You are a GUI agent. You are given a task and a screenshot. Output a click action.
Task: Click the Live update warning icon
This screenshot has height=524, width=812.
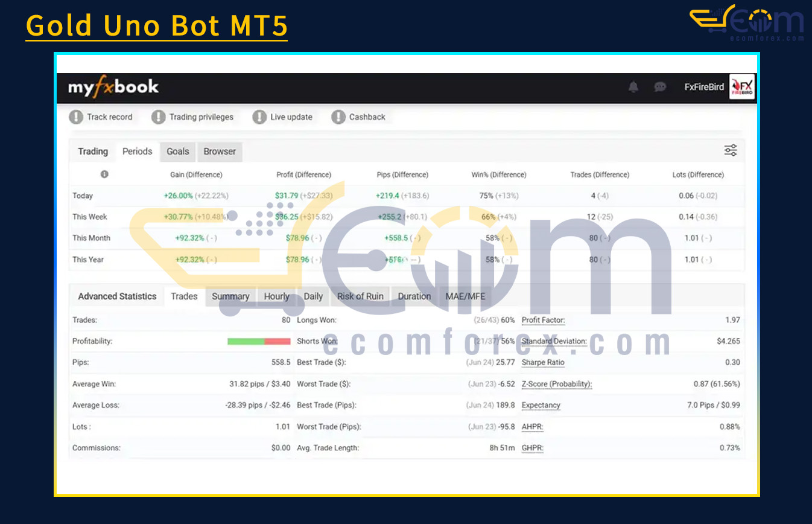[259, 117]
